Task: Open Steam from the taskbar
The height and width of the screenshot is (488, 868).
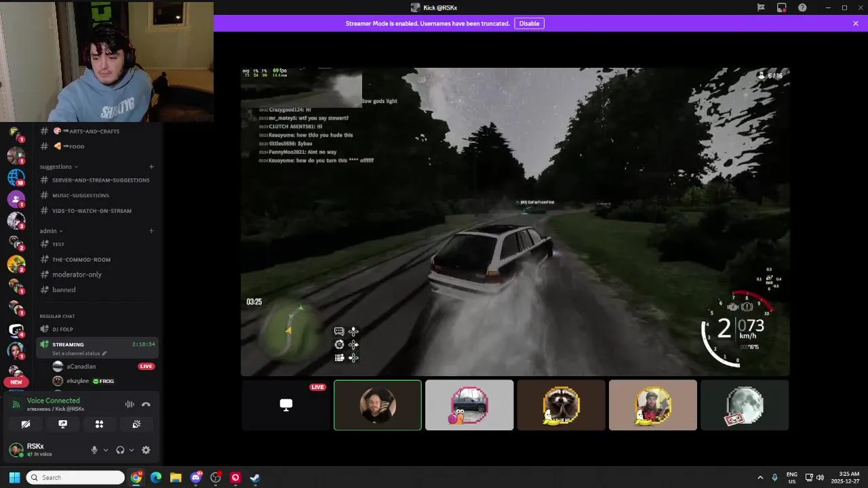Action: (x=255, y=478)
